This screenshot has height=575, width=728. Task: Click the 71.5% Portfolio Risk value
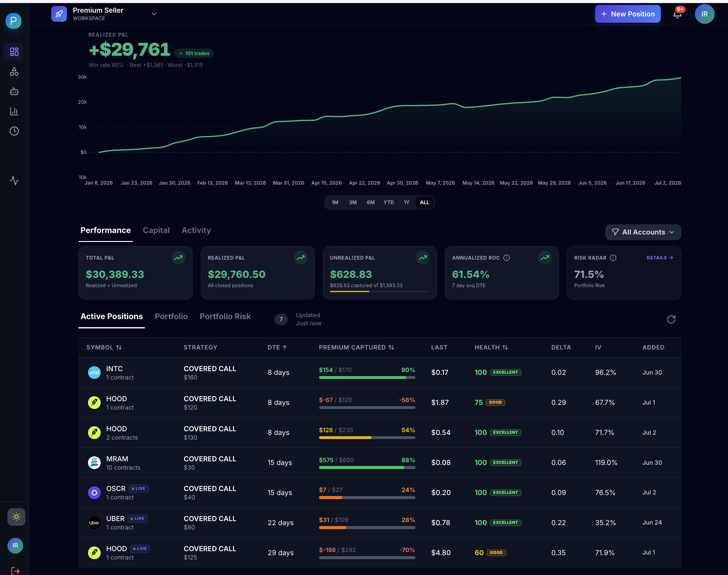[x=589, y=274]
